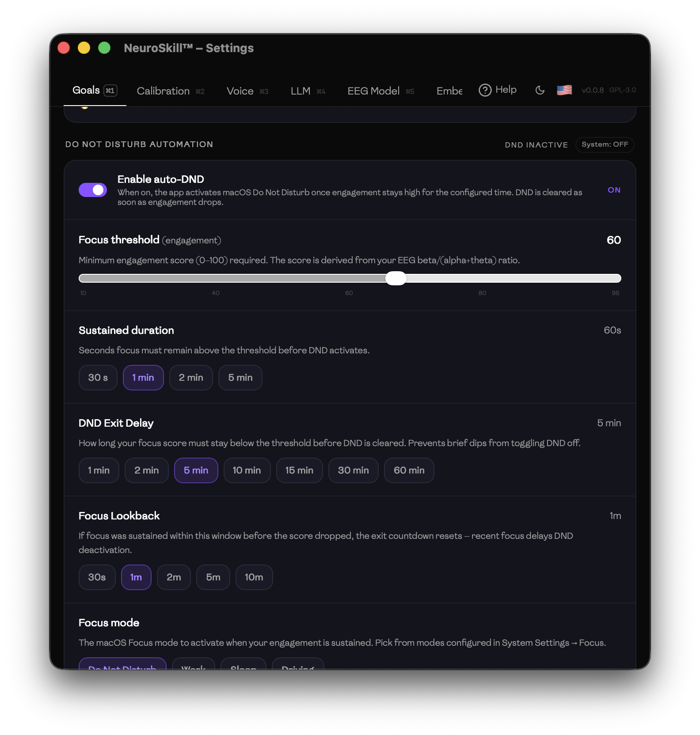Select the 10m focus lookback option
The image size is (700, 735).
click(x=254, y=577)
